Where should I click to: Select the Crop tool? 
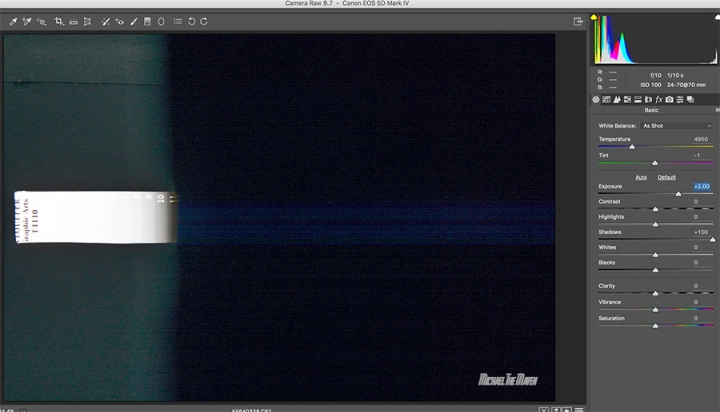pyautogui.click(x=59, y=21)
